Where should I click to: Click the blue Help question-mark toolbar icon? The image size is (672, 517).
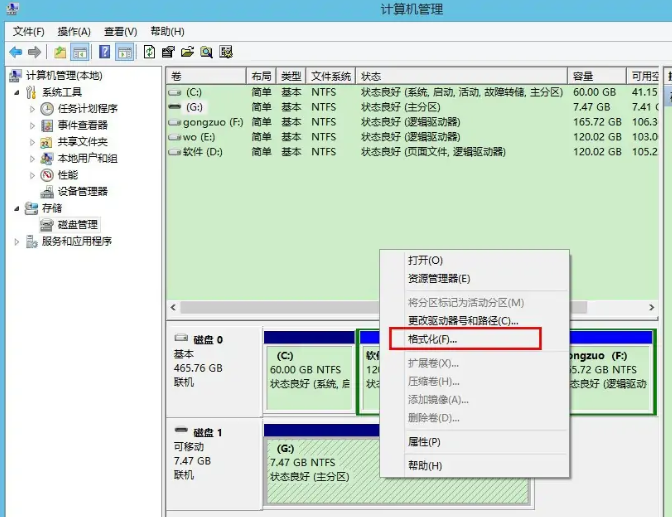coord(104,52)
